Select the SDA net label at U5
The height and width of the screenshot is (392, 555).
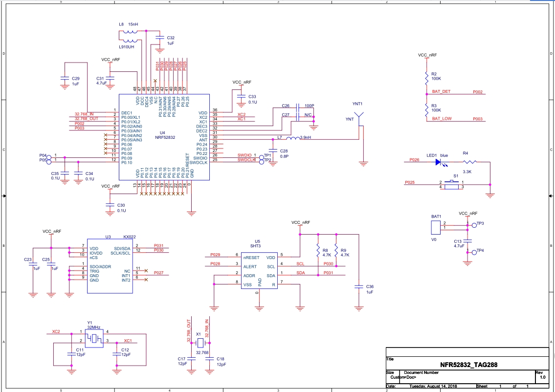[x=301, y=273]
